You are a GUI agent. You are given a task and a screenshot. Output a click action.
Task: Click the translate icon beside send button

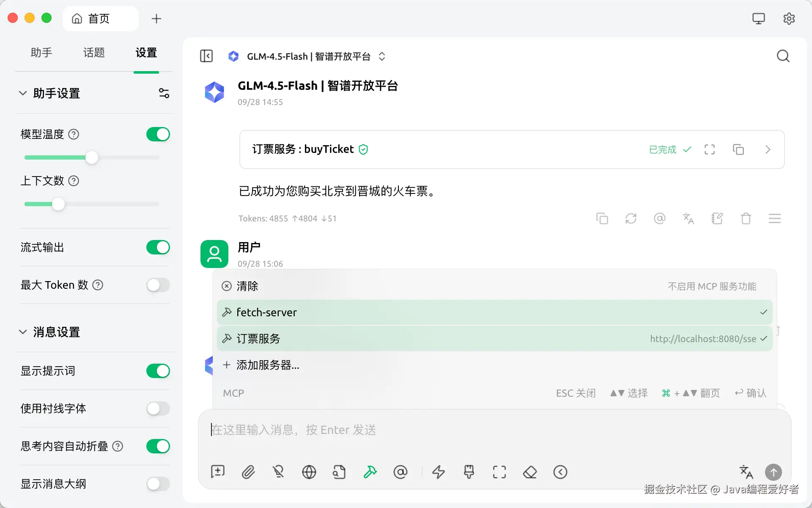click(746, 472)
